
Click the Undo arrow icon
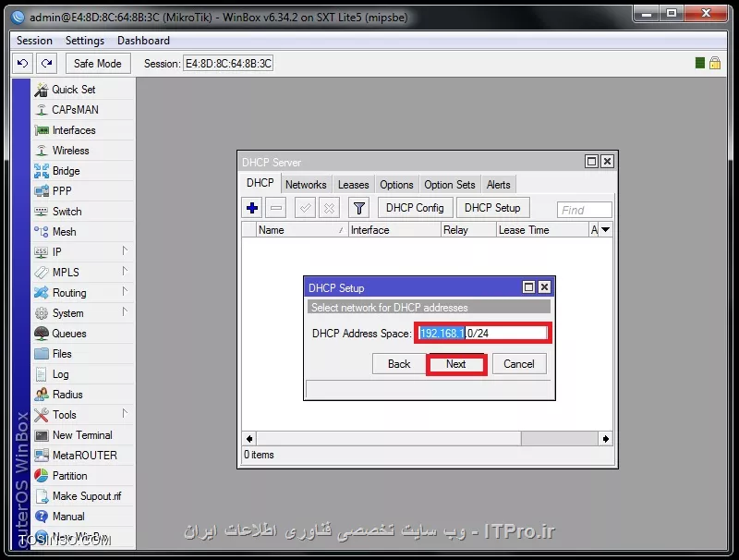point(22,63)
